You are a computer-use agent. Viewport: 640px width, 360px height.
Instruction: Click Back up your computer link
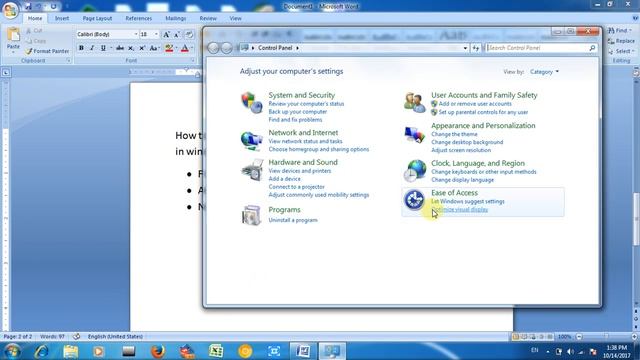click(298, 112)
